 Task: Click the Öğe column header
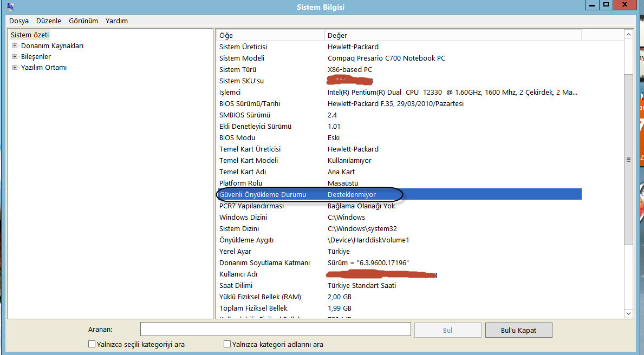point(270,35)
